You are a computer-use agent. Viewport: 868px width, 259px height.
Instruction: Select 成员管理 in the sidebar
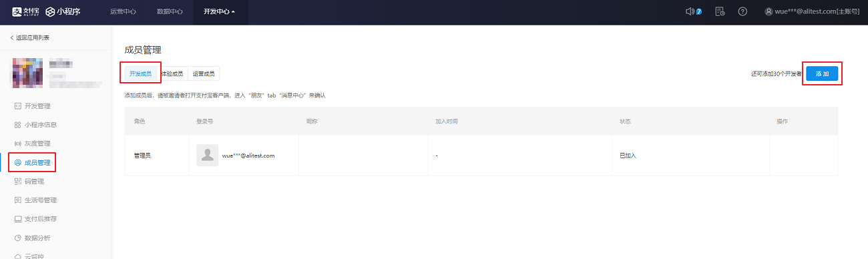click(x=32, y=162)
